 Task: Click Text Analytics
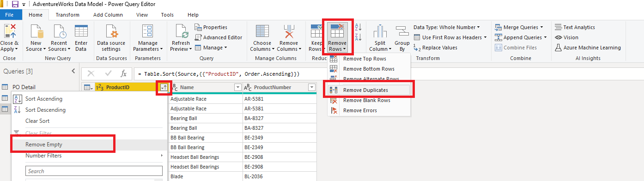pos(575,27)
